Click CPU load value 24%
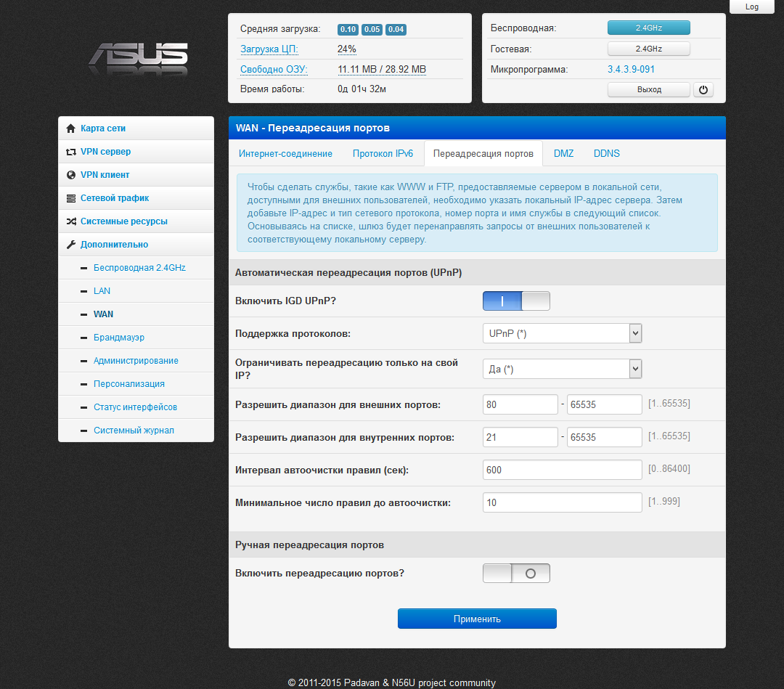The height and width of the screenshot is (689, 784). [347, 49]
